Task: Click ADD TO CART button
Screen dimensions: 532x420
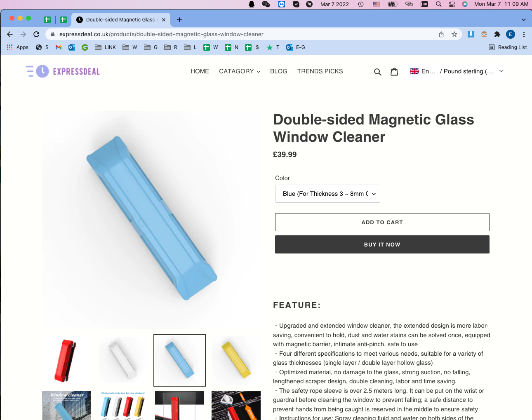Action: click(x=382, y=222)
